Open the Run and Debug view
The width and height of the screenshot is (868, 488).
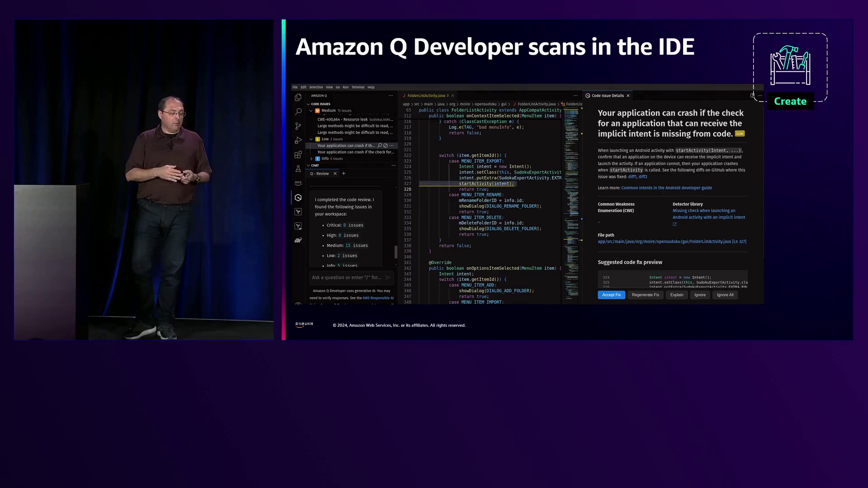tap(298, 141)
